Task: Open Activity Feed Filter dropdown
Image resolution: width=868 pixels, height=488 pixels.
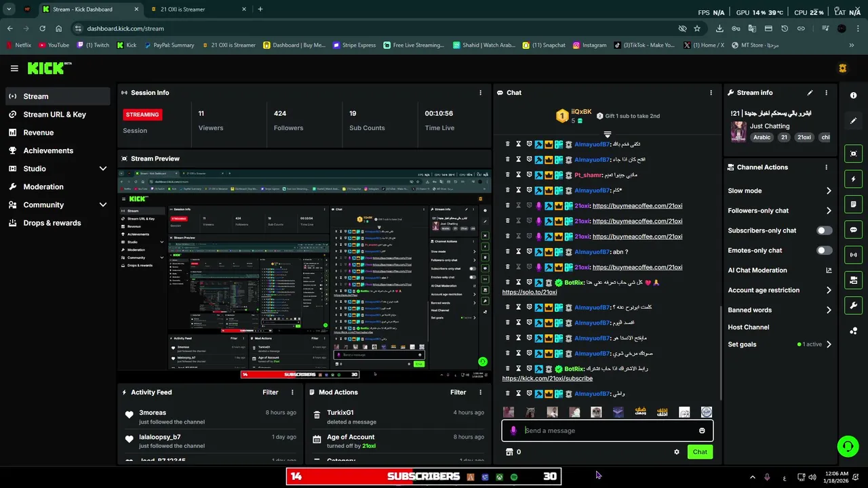Action: (x=270, y=392)
